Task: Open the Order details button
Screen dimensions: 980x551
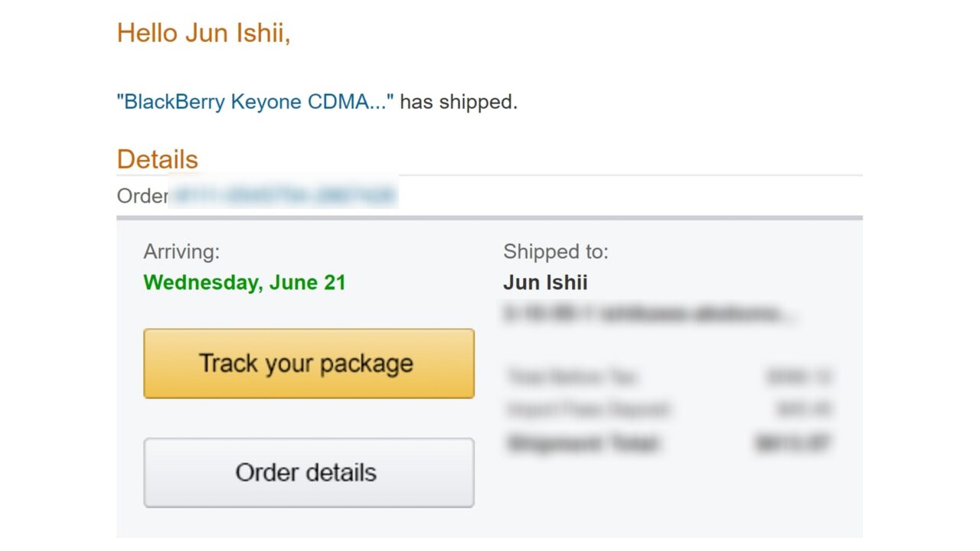Action: [x=309, y=472]
